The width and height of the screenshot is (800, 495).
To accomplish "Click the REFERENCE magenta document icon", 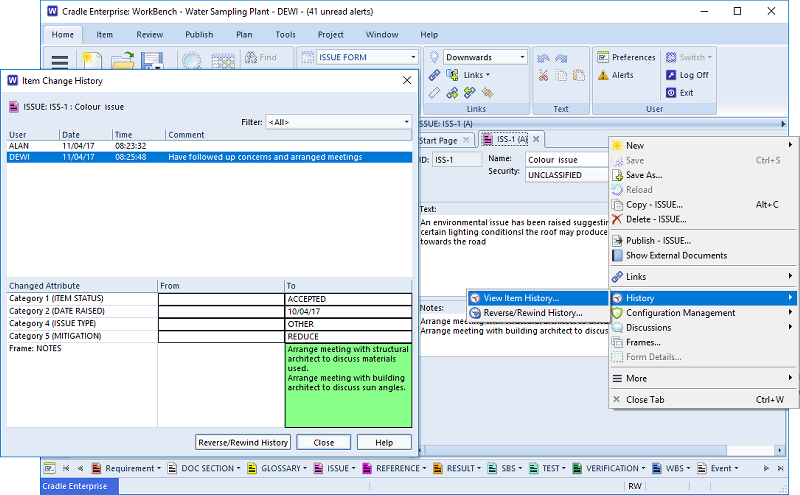I will tap(367, 468).
